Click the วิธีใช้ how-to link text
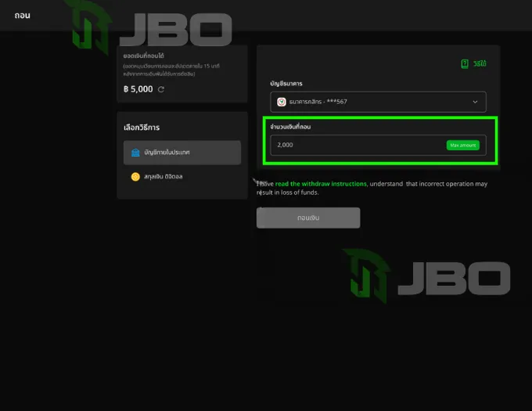Viewport: 532px width, 411px height. click(x=480, y=63)
